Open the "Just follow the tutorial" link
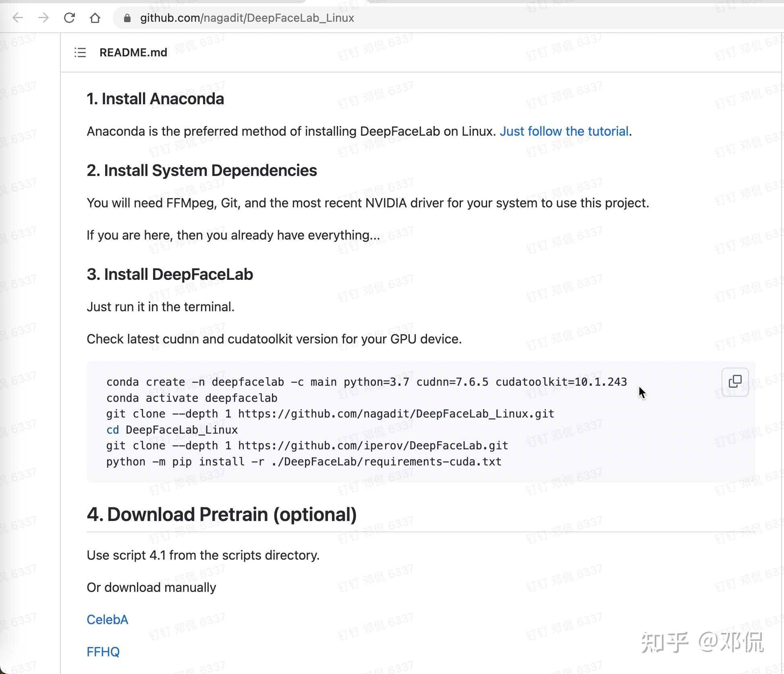784x674 pixels. 564,131
